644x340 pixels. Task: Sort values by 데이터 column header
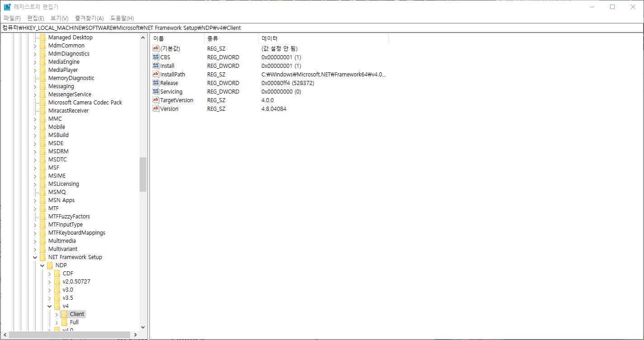[323, 38]
